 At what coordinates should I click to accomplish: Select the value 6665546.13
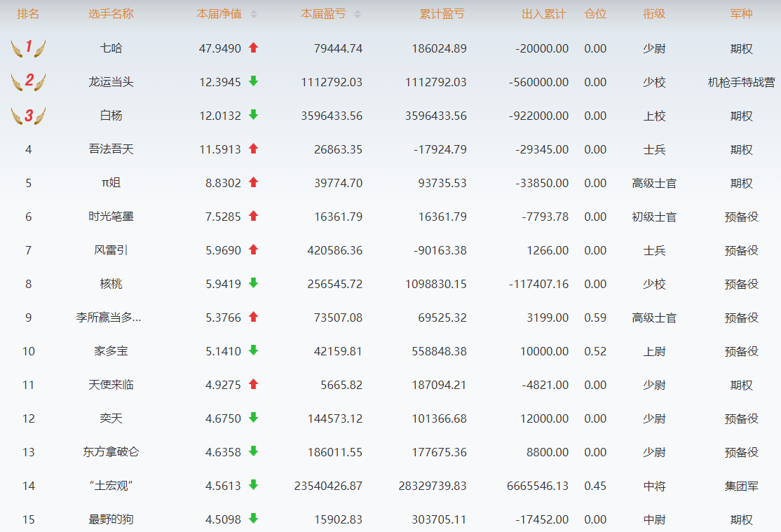pos(538,486)
